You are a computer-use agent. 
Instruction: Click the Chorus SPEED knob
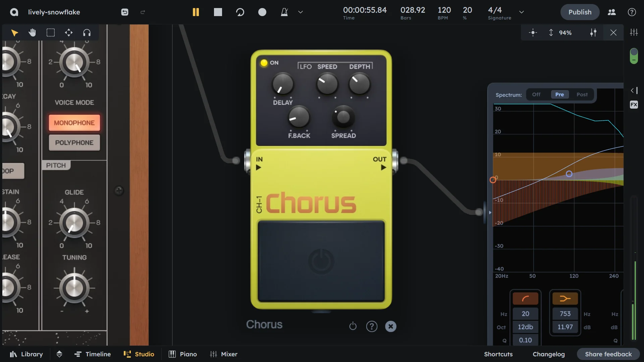(327, 84)
